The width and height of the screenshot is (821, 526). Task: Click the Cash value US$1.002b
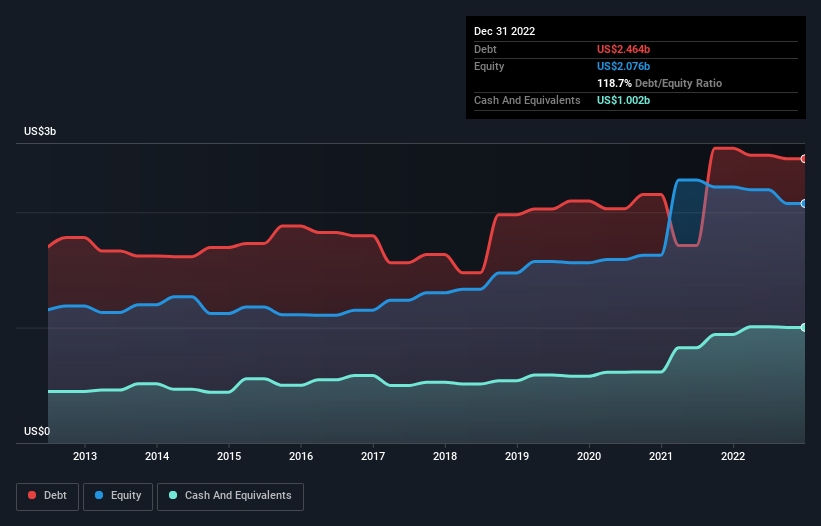click(624, 100)
